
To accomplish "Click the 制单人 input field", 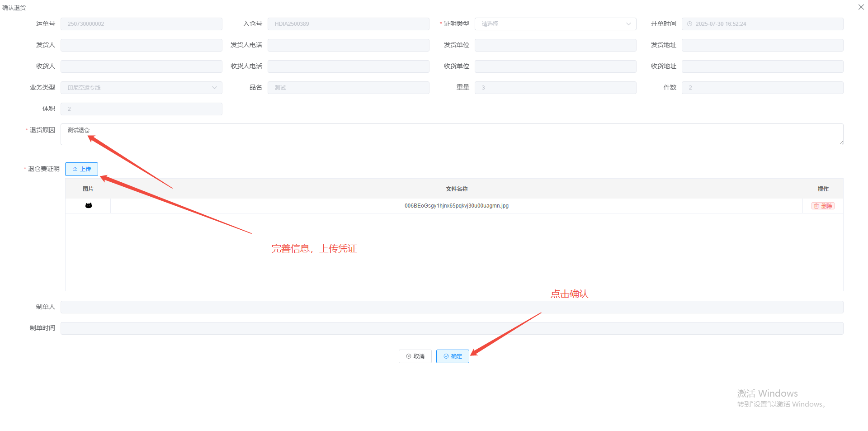I will point(451,307).
